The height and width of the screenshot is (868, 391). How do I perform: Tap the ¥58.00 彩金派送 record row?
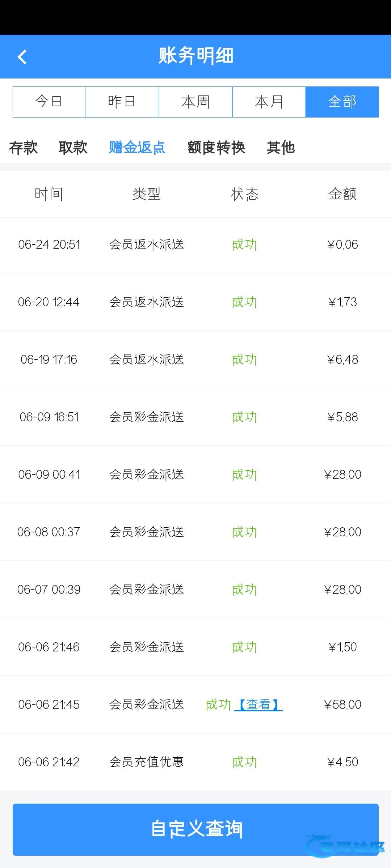147,705
